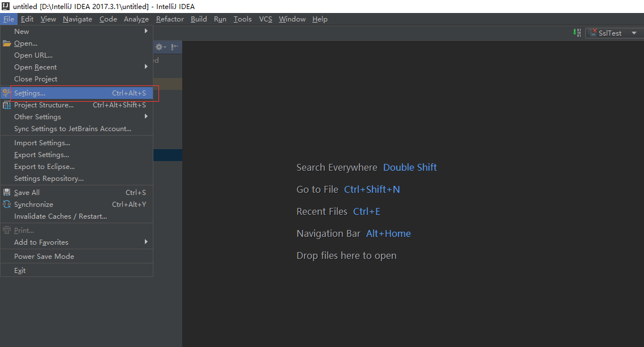Choose Invalidate Caches / Restart...
Screen dimensions: 644x347
click(x=77, y=216)
